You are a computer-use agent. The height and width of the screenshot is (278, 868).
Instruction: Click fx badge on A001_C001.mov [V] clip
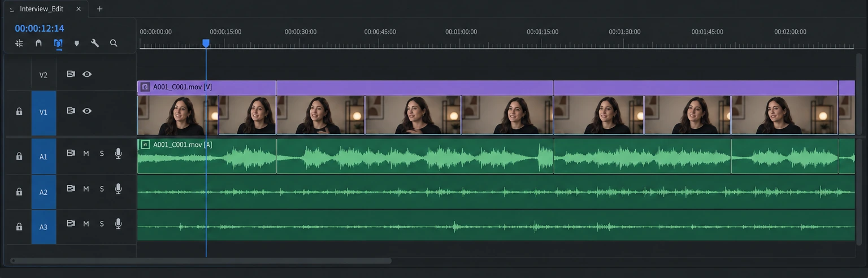[x=145, y=87]
